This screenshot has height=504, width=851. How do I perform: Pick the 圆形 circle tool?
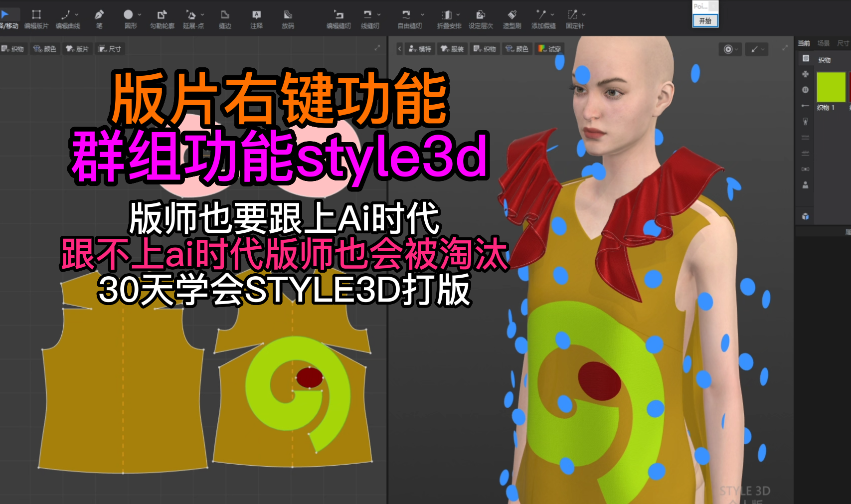(x=130, y=19)
